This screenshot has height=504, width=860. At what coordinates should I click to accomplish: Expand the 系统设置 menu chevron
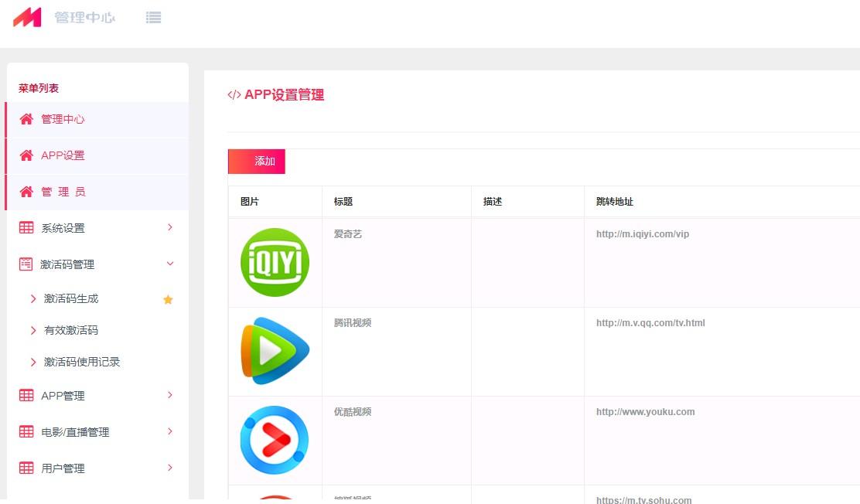pyautogui.click(x=170, y=227)
